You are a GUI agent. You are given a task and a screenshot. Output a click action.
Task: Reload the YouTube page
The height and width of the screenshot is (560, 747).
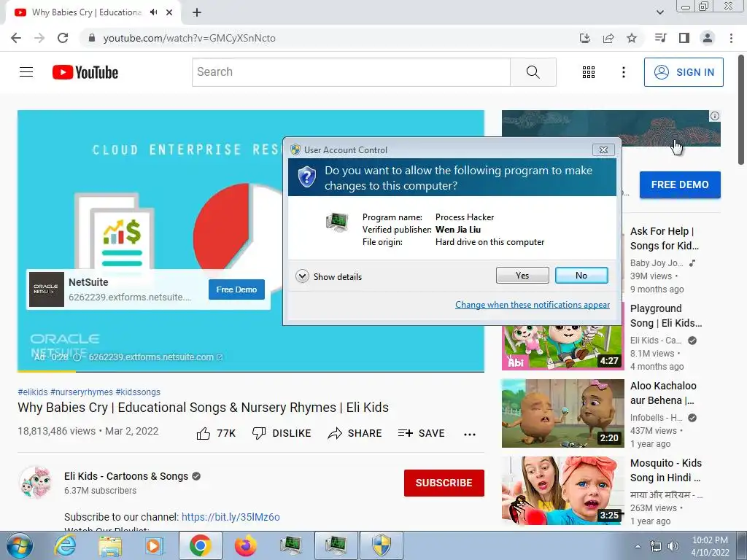click(63, 38)
